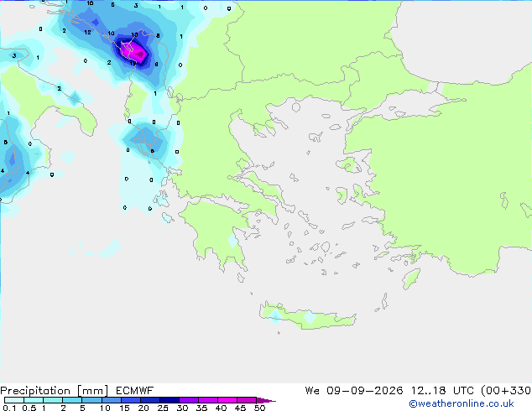
Task: Select the 2–5 mm legend color
Action: click(x=72, y=400)
